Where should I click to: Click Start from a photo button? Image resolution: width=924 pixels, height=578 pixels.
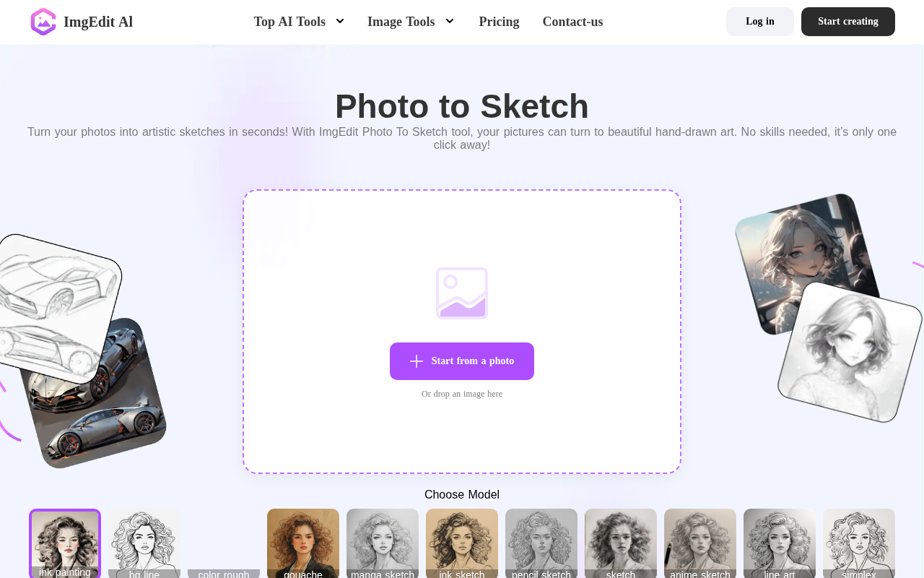coord(462,361)
